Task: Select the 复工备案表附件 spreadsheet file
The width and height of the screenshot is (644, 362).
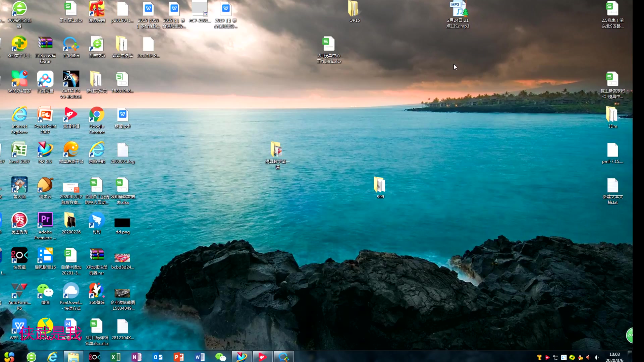Action: (612, 85)
